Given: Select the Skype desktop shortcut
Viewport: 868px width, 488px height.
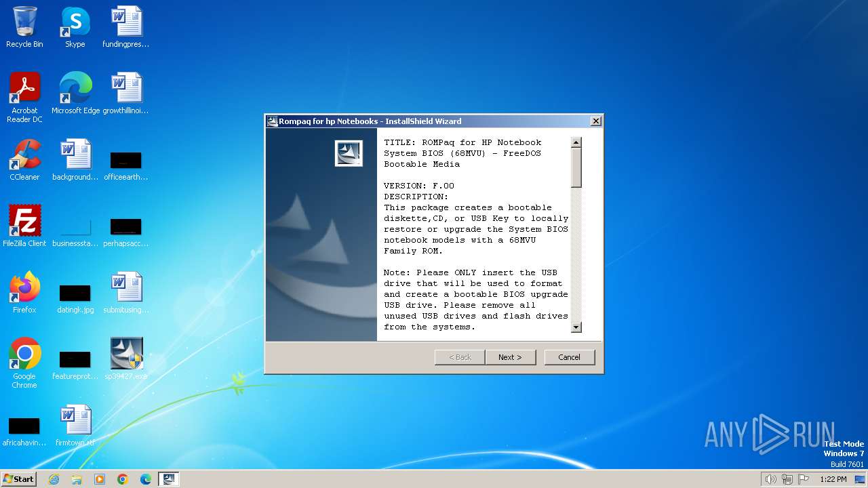Looking at the screenshot, I should 75,27.
